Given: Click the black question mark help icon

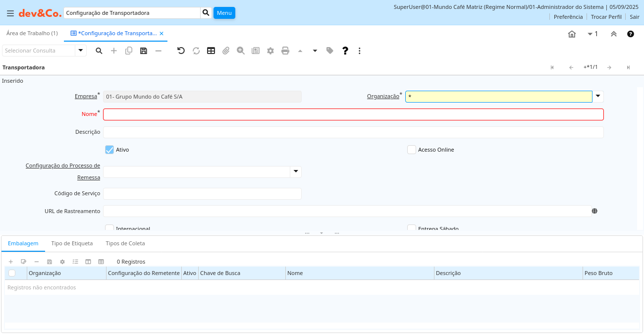Looking at the screenshot, I should pyautogui.click(x=345, y=51).
